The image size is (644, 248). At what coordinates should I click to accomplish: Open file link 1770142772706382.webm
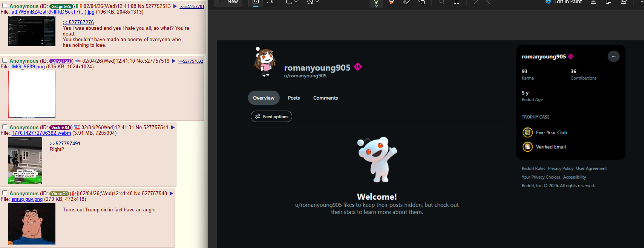tap(41, 133)
